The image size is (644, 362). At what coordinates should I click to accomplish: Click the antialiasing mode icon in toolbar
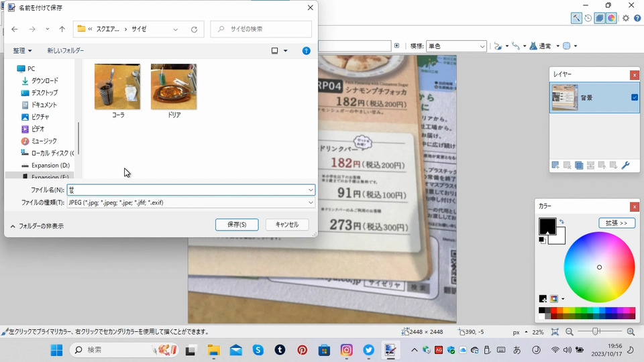pos(498,46)
